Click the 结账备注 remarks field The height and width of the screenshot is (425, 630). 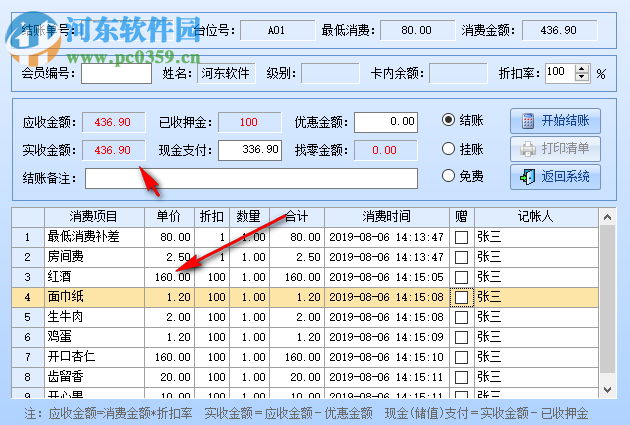[252, 178]
